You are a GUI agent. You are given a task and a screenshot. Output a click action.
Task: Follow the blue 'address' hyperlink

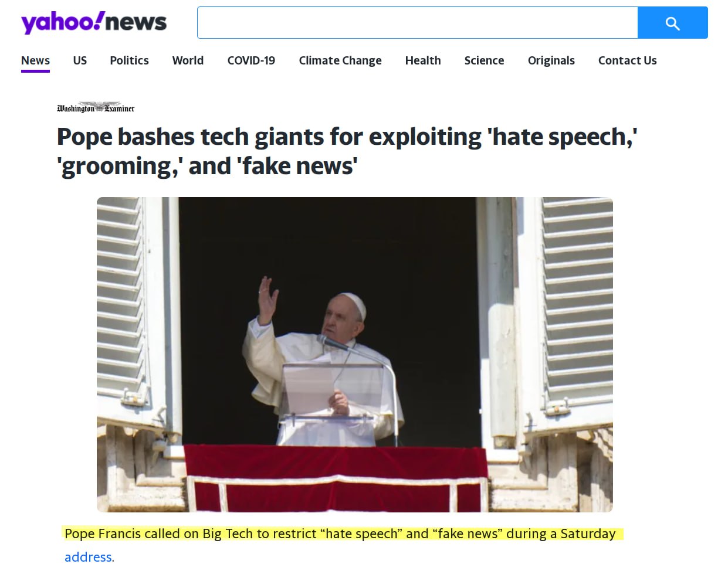pos(88,557)
